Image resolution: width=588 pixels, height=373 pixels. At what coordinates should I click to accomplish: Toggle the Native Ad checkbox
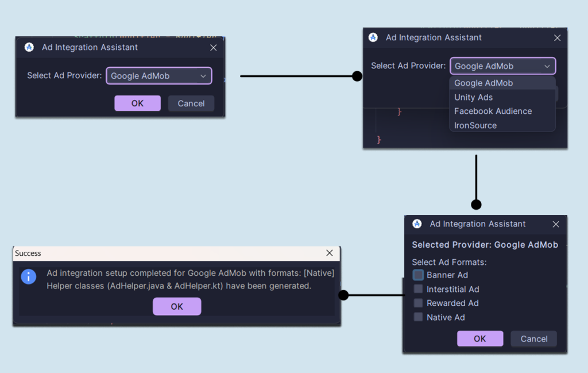point(418,317)
